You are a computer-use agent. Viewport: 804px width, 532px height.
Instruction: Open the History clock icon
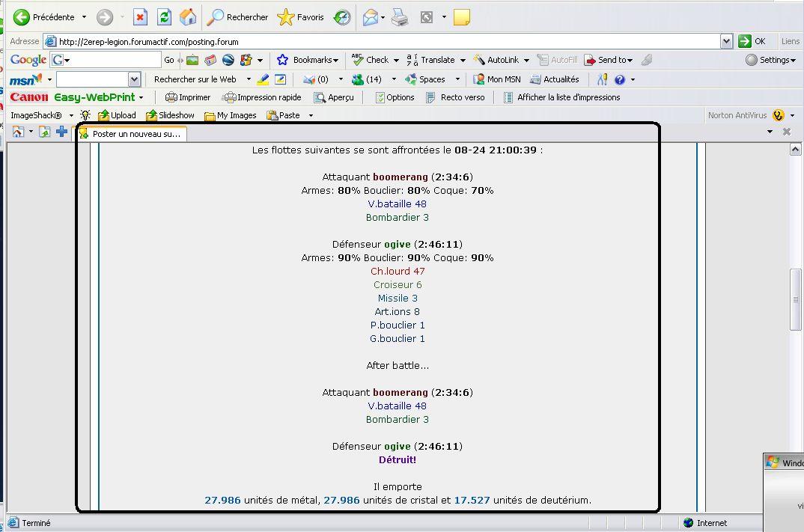pos(342,17)
